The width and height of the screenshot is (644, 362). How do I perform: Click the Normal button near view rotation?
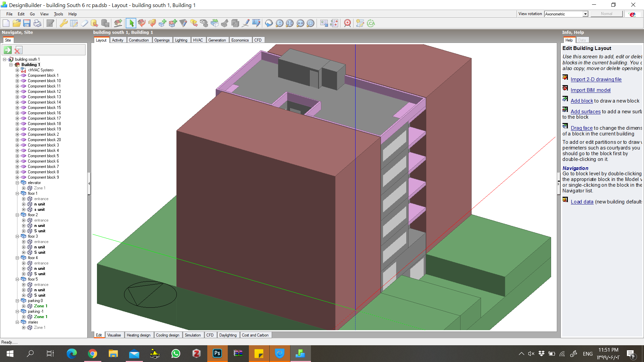[x=606, y=14]
